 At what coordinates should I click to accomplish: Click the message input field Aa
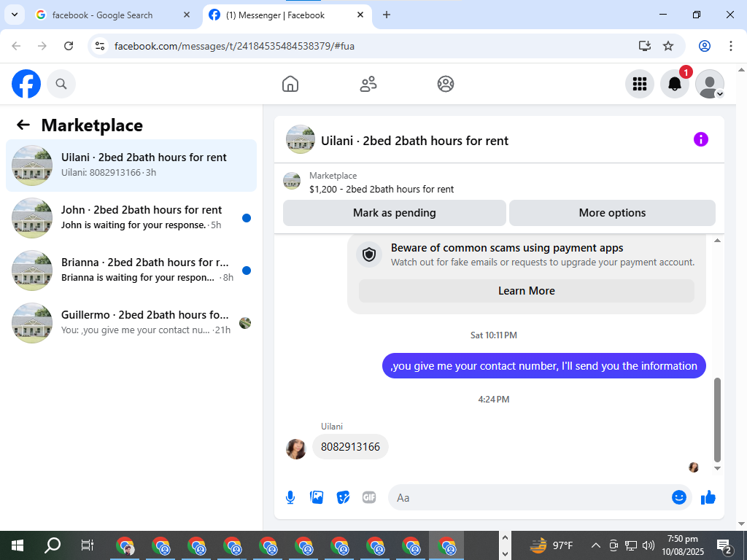(x=529, y=497)
